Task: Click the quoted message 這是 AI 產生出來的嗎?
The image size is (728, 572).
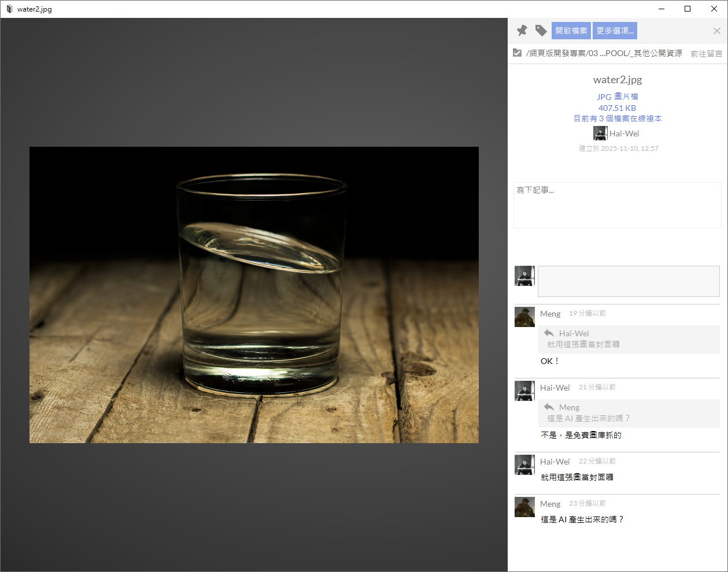Action: (x=588, y=418)
